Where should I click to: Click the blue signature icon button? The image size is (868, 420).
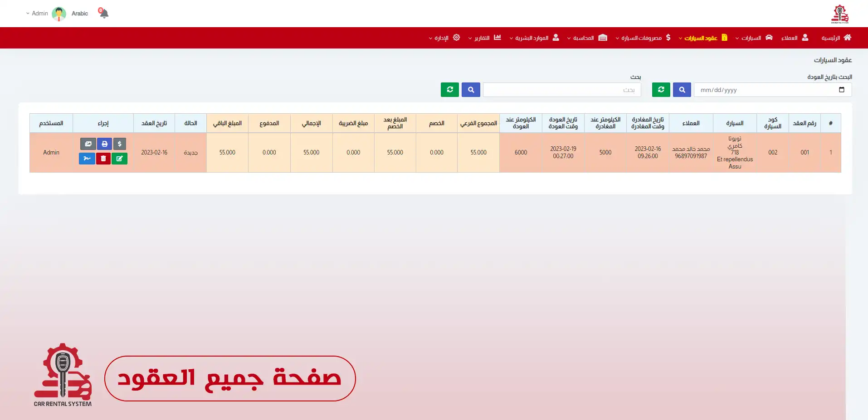[87, 159]
